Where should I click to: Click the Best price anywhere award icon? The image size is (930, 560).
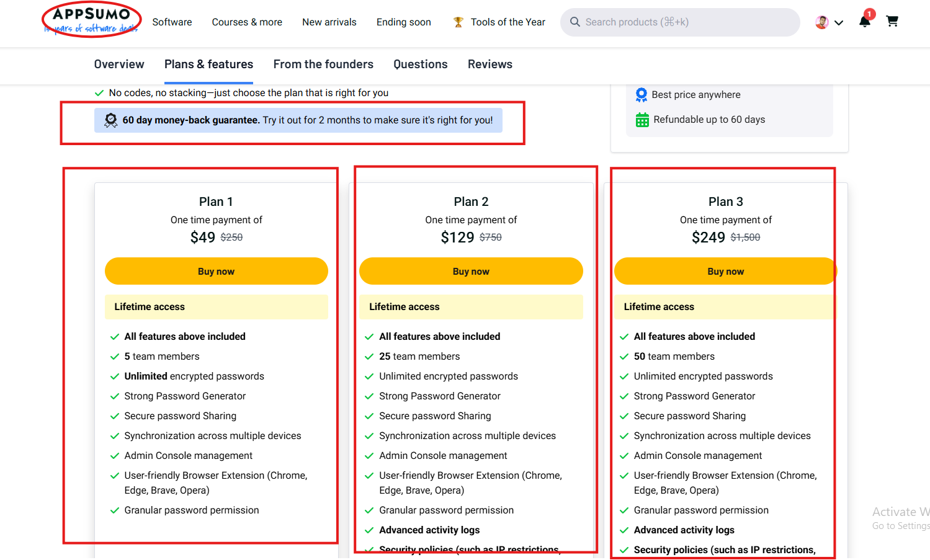tap(641, 94)
